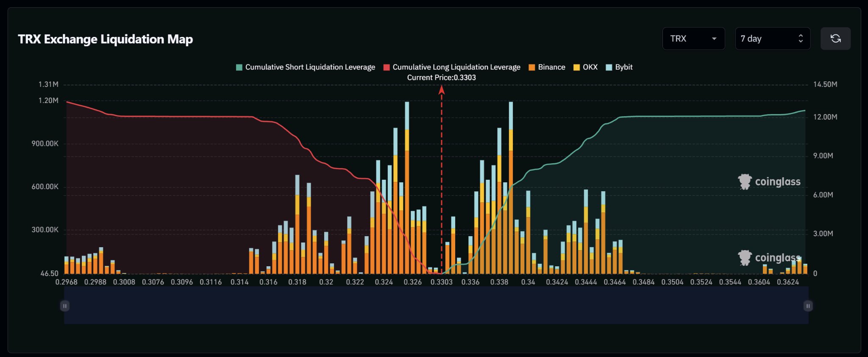This screenshot has height=357, width=868.
Task: Click the refresh icon button
Action: pyautogui.click(x=835, y=39)
